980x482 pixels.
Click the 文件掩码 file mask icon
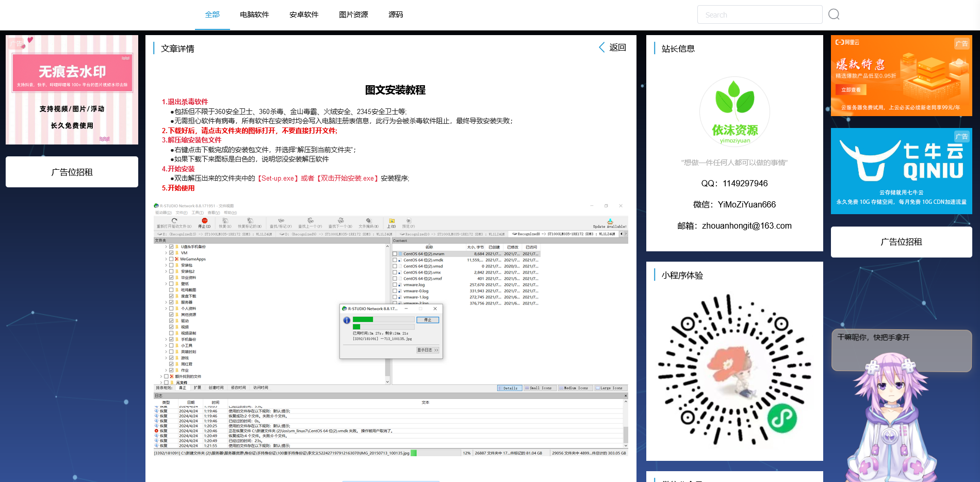pyautogui.click(x=368, y=221)
